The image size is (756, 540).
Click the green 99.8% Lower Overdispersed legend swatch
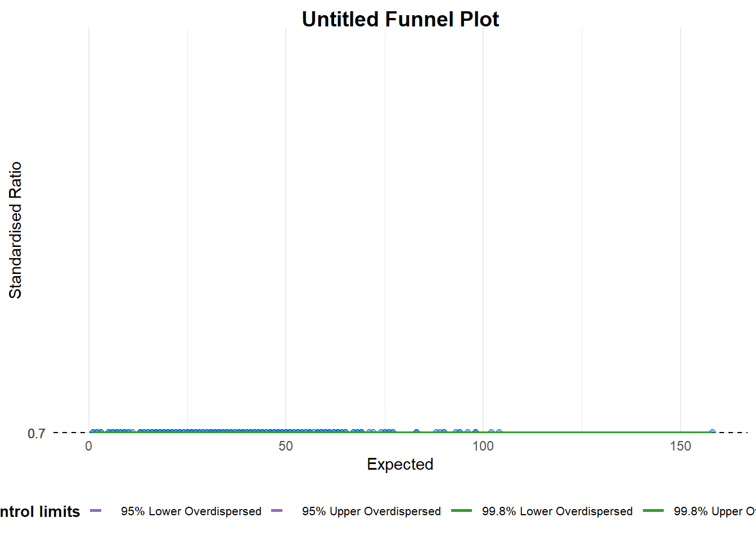click(x=461, y=511)
